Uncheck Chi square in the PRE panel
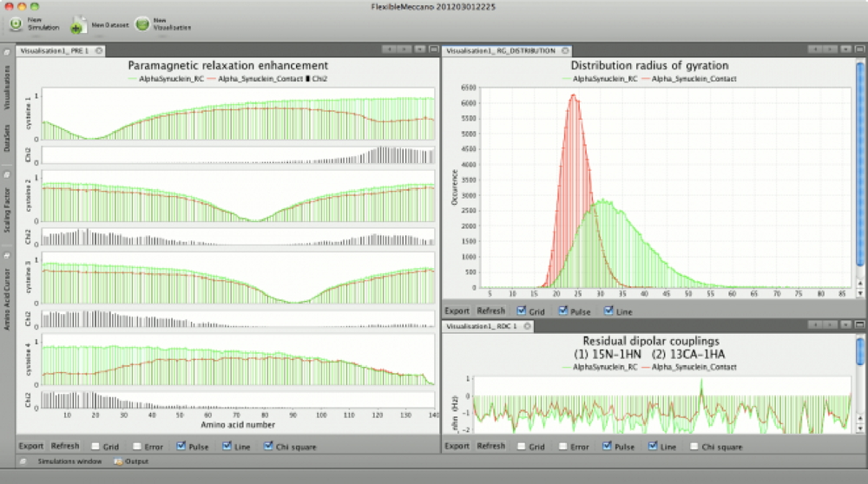 (x=266, y=447)
